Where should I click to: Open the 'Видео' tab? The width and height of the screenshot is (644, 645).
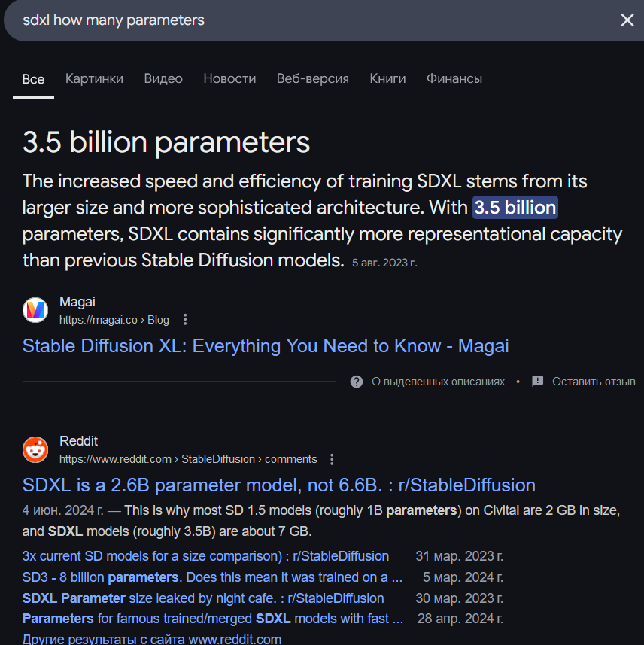click(x=163, y=78)
